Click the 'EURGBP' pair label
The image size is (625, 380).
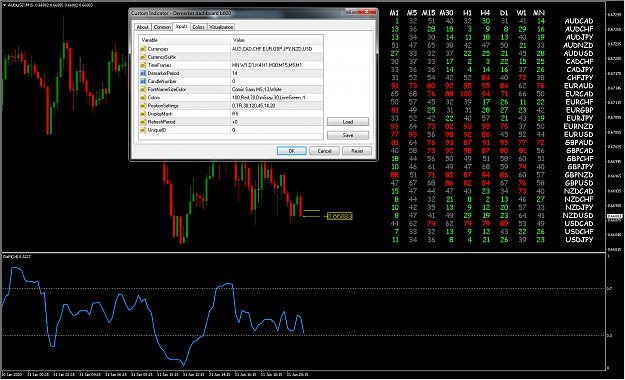point(579,110)
